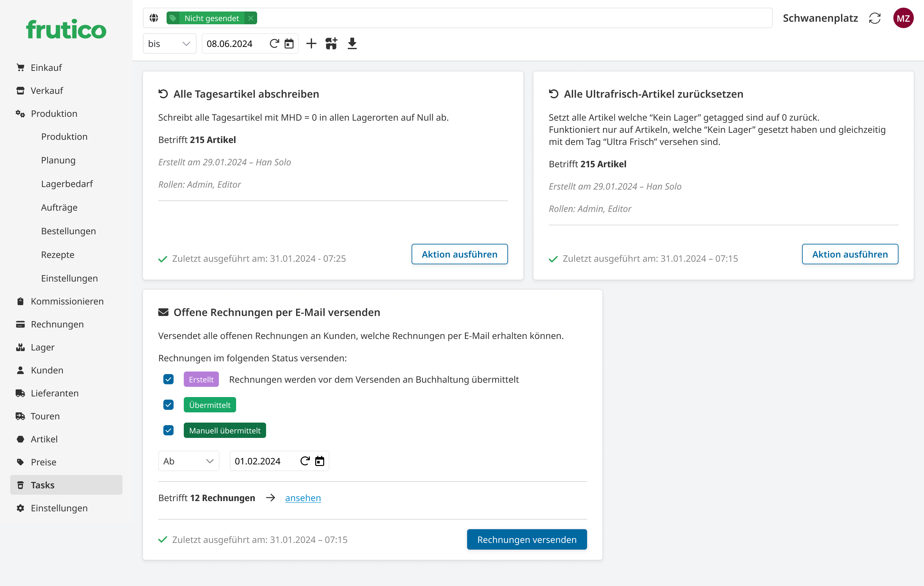Uncheck the Erstellt invoice status
The image size is (924, 586).
click(168, 379)
